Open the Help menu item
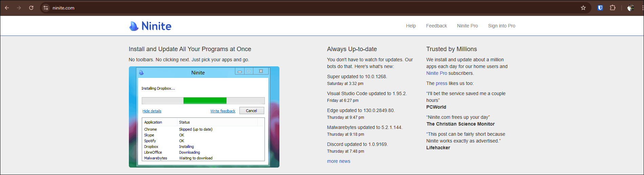Screen dimensions: 644x175 pos(411,26)
